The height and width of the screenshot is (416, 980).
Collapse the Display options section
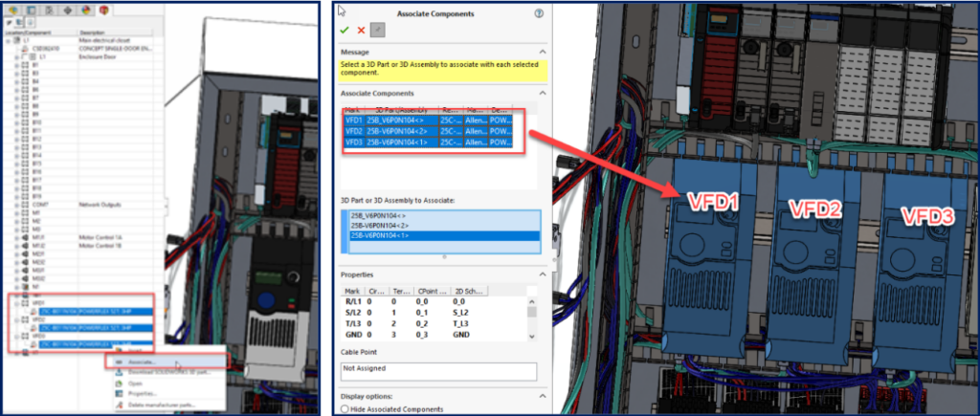[x=543, y=395]
